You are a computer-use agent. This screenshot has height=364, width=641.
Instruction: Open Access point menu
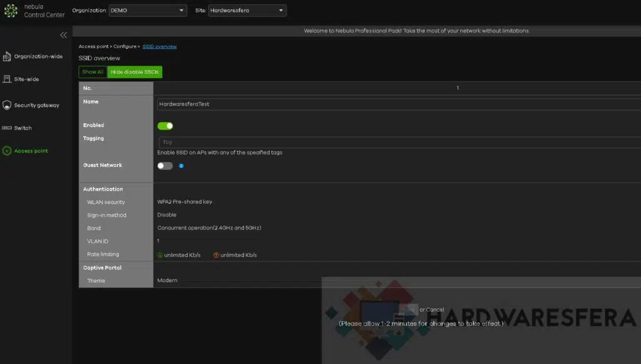point(31,151)
